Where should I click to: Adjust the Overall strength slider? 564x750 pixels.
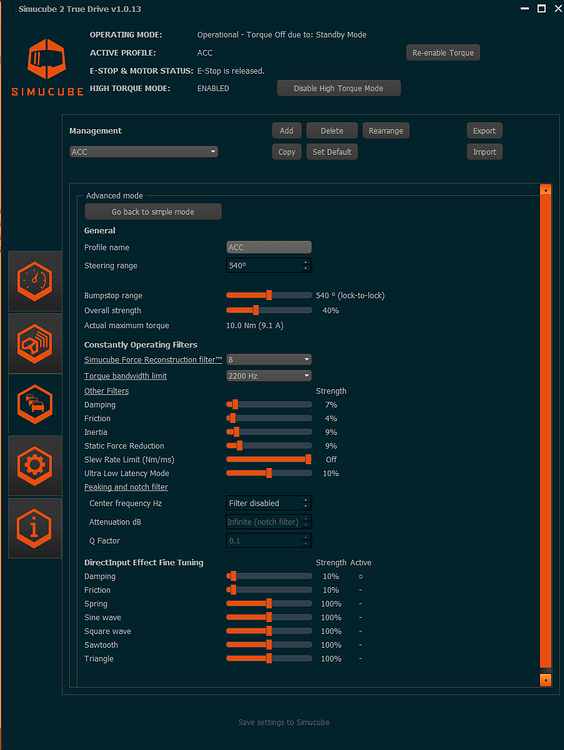click(x=269, y=310)
